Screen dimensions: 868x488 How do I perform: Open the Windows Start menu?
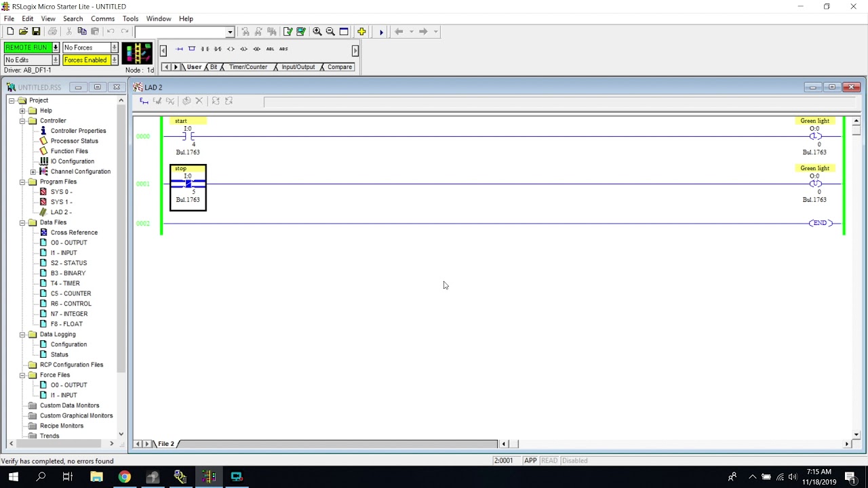13,476
